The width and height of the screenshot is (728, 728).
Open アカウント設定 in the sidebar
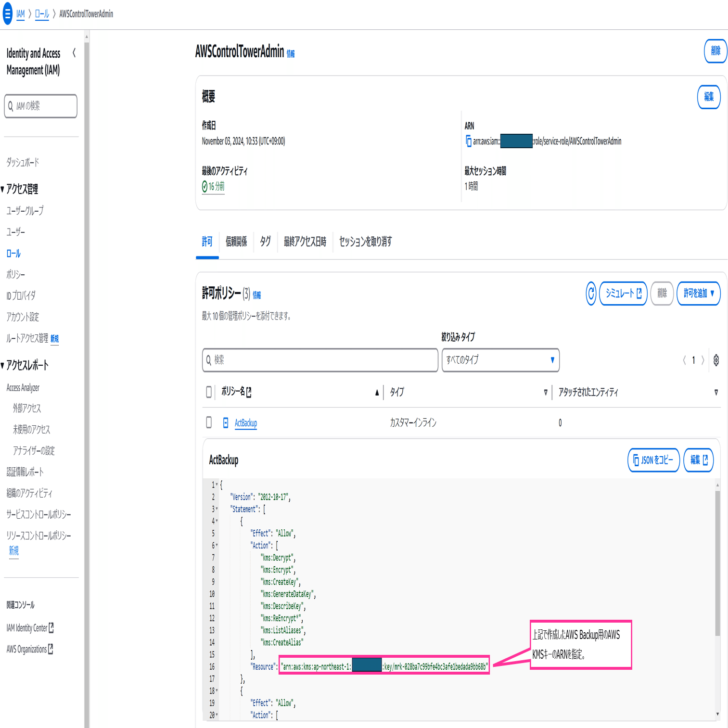pos(23,317)
